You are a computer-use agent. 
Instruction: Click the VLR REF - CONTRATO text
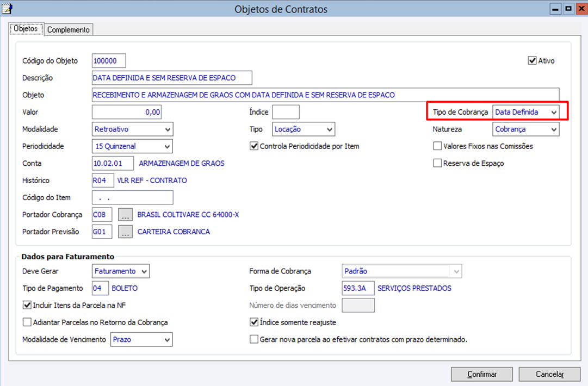click(152, 180)
